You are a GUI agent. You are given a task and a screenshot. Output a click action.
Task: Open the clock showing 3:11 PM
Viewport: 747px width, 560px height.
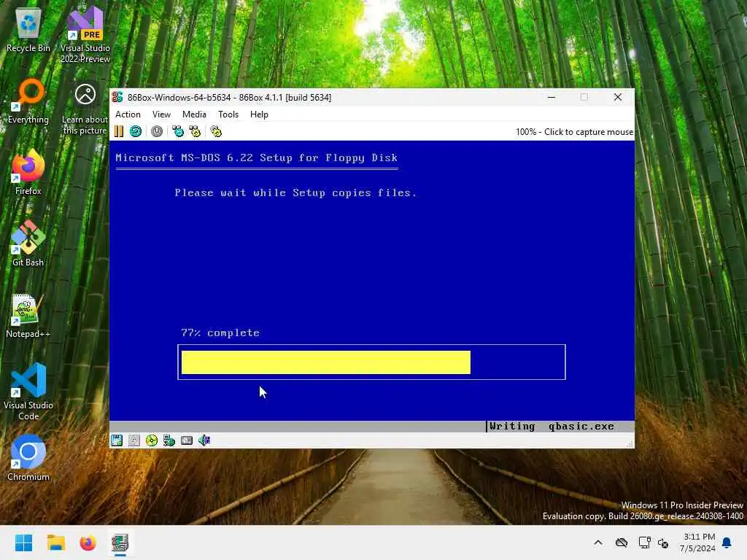pyautogui.click(x=697, y=542)
